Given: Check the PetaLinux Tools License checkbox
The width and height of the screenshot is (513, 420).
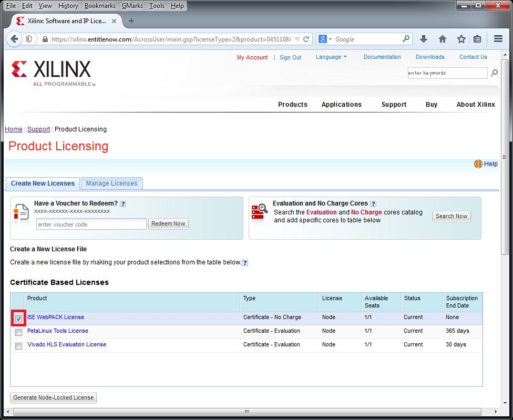Looking at the screenshot, I should tap(18, 332).
